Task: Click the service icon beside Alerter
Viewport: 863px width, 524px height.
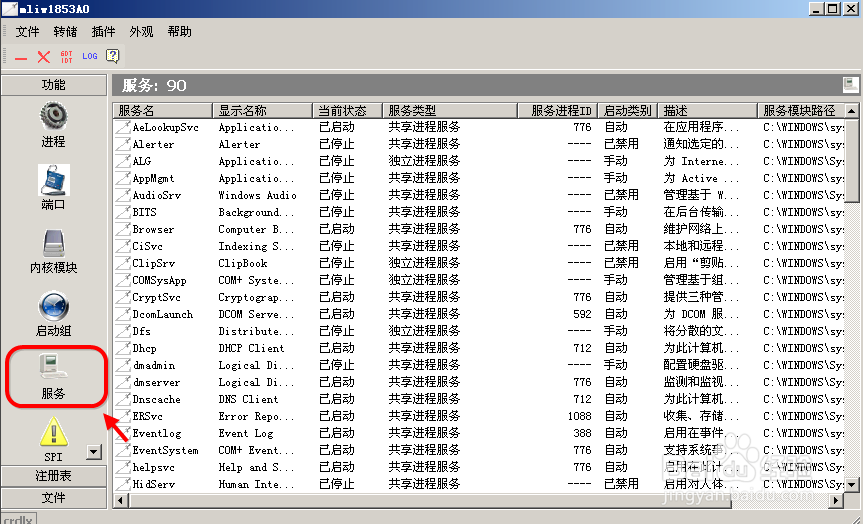Action: [x=122, y=144]
